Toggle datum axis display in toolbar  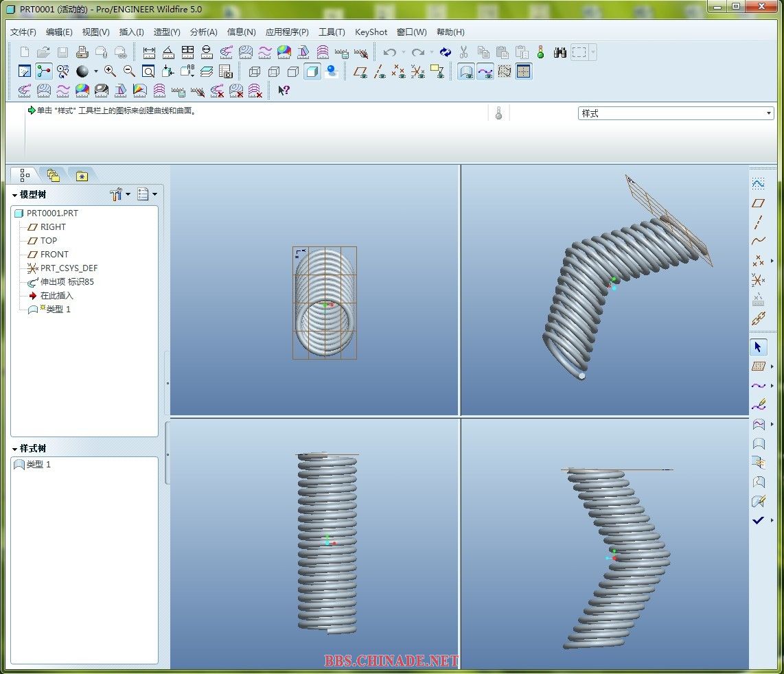[x=380, y=71]
